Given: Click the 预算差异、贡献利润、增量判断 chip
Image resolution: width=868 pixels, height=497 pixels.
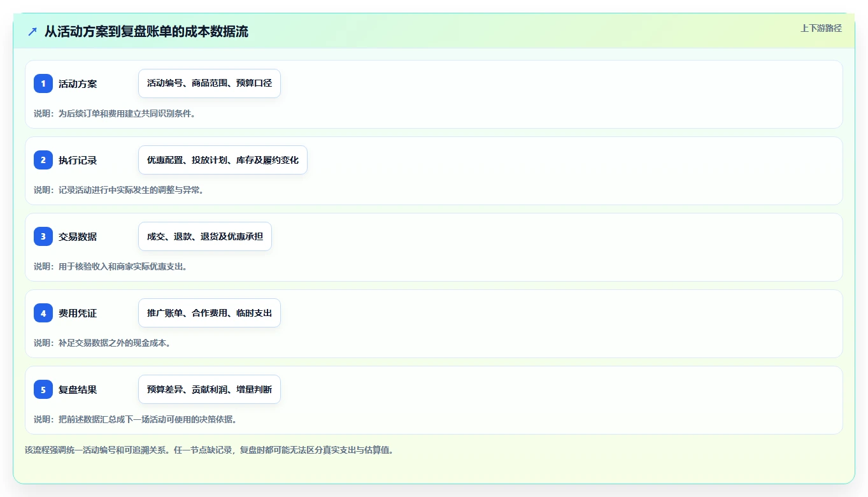Looking at the screenshot, I should pyautogui.click(x=210, y=389).
